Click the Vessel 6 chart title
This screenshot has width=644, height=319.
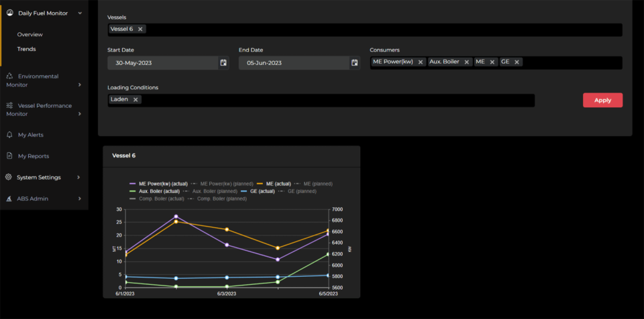pyautogui.click(x=123, y=155)
